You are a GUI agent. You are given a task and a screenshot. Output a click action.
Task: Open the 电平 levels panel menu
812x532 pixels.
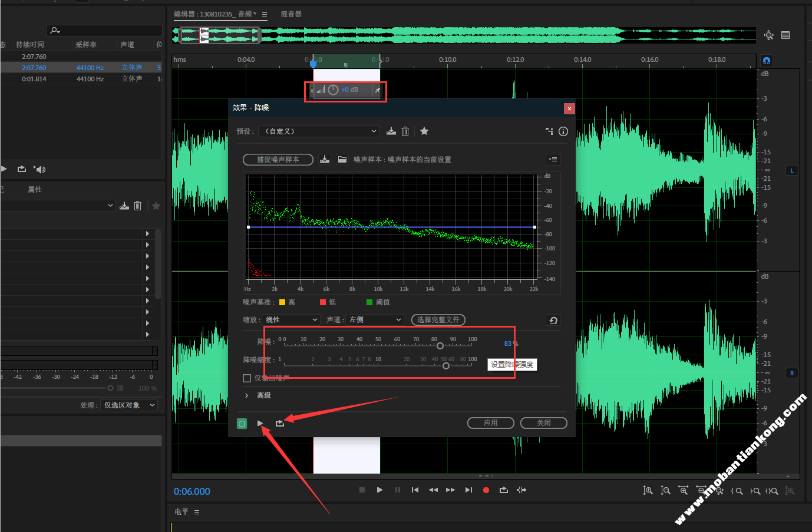[x=197, y=512]
